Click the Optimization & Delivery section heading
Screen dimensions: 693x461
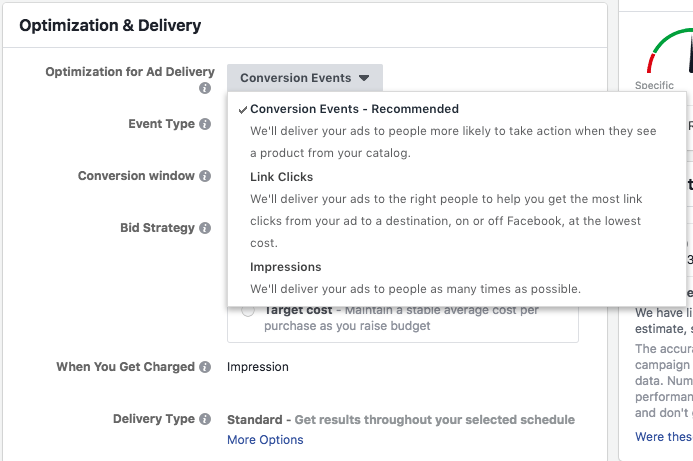[x=110, y=26]
